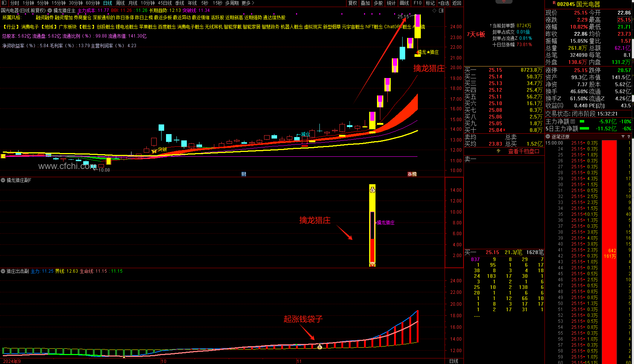Click the money bag icon on 猎庄出击 chart
Viewport: 634px width, 364px height.
click(x=320, y=347)
